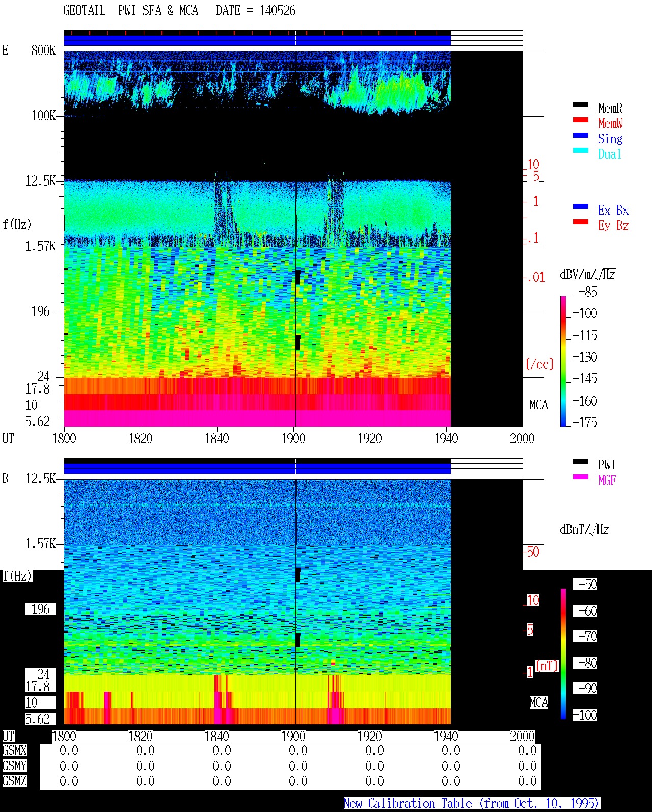The image size is (652, 812).
Task: Click the -85 color scale value
Action: click(588, 292)
